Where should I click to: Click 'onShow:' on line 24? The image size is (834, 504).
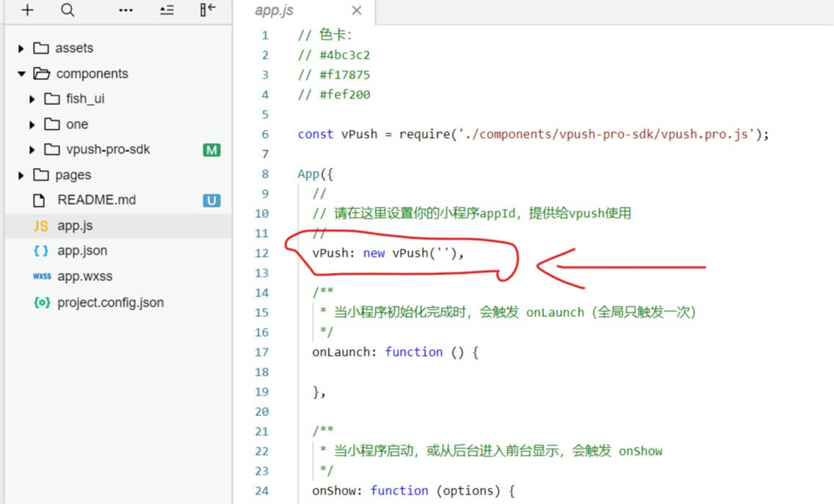point(337,491)
